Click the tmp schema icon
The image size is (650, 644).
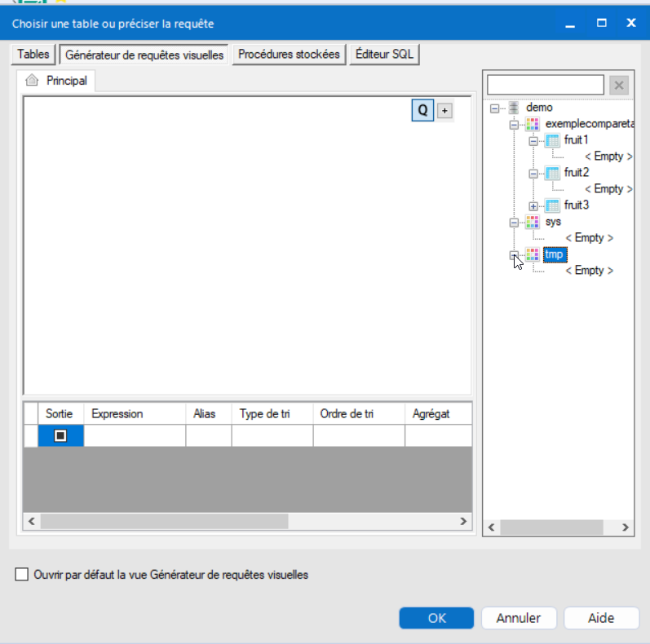click(x=533, y=254)
